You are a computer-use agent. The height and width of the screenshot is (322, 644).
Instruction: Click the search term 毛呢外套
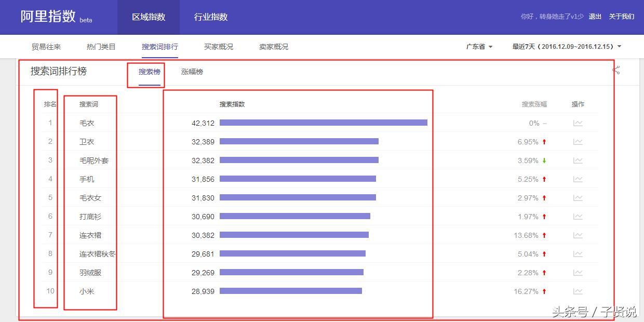94,160
